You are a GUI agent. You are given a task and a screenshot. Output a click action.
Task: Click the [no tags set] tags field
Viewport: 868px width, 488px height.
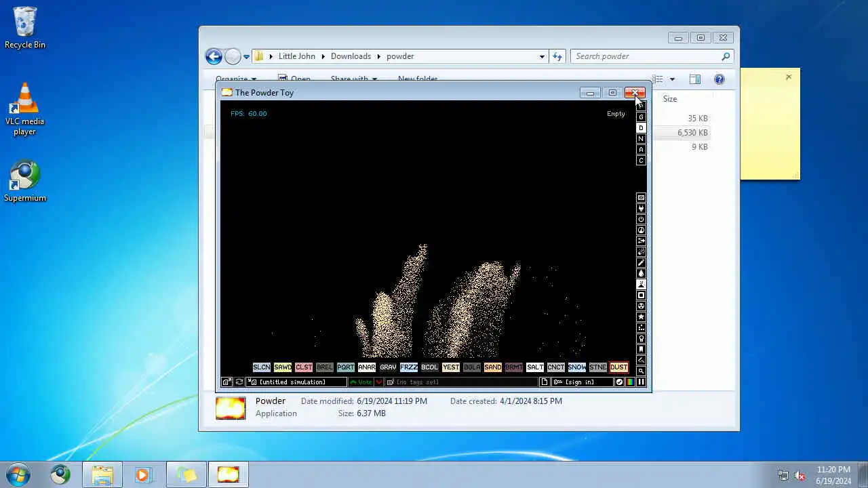click(x=461, y=382)
